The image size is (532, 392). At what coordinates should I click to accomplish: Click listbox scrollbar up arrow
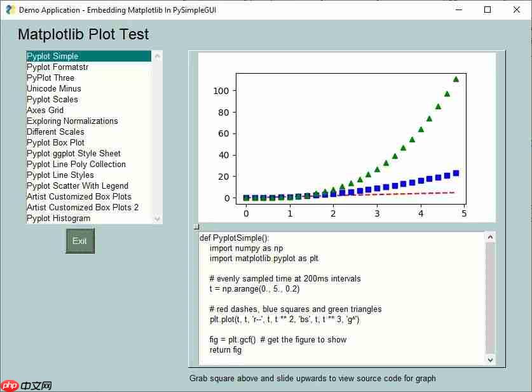[x=157, y=56]
